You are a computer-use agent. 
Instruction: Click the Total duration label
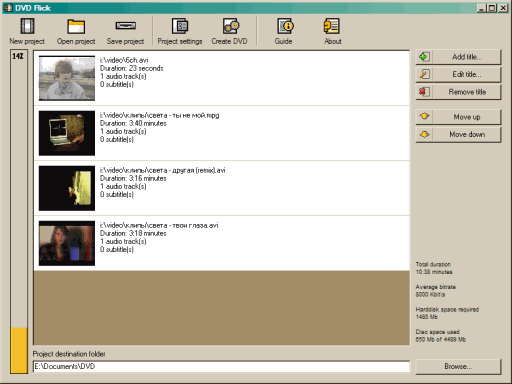tap(433, 264)
